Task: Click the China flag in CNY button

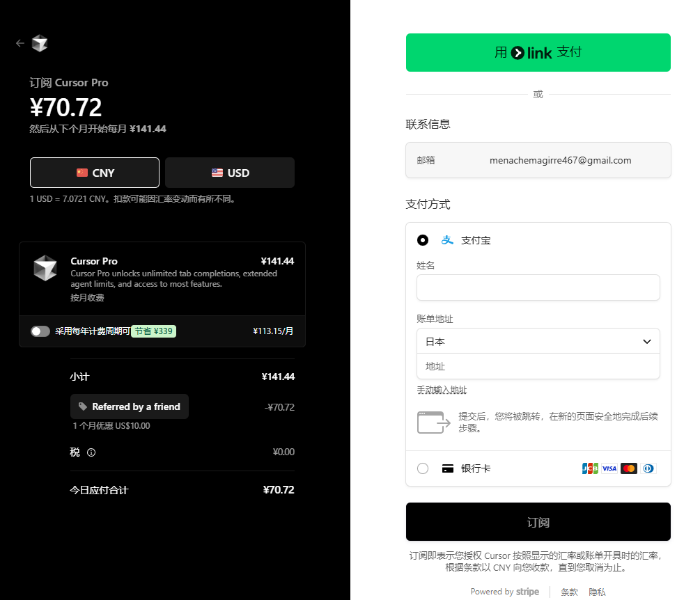Action: click(x=82, y=173)
